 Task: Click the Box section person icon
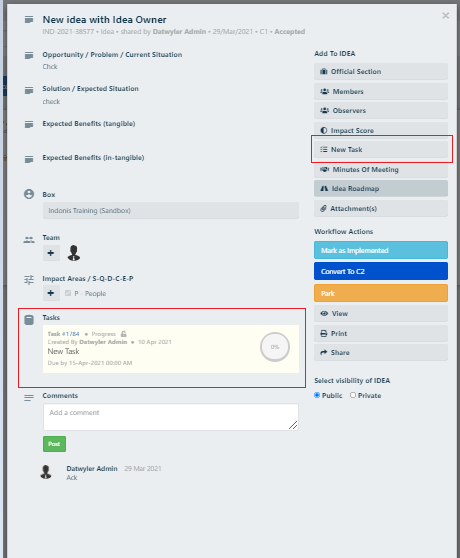(29, 194)
